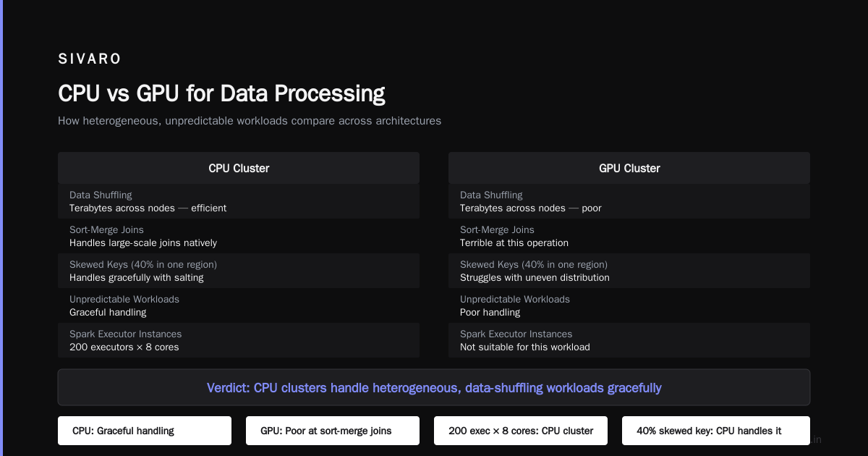Image resolution: width=868 pixels, height=456 pixels.
Task: Select the 'Struggles with uneven distribution' row
Action: pos(629,271)
